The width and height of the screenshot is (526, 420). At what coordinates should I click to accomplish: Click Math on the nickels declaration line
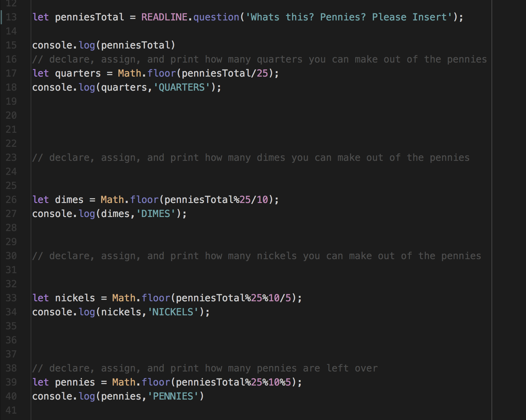point(124,298)
